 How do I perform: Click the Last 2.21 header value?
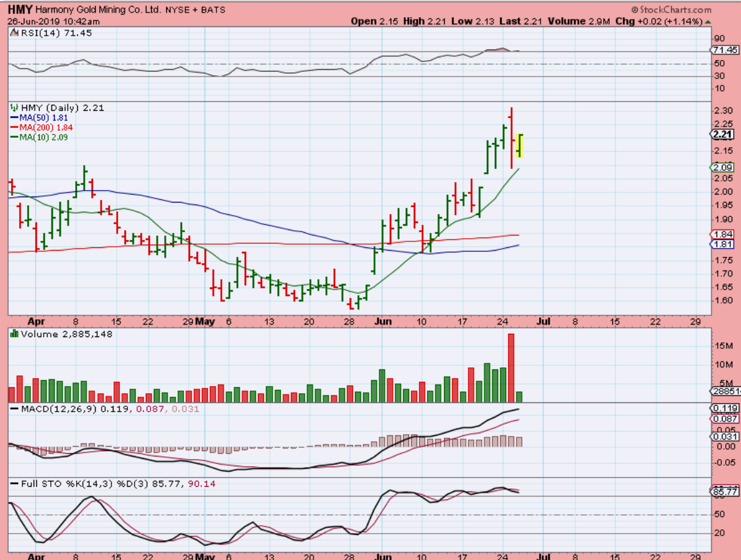pyautogui.click(x=521, y=21)
